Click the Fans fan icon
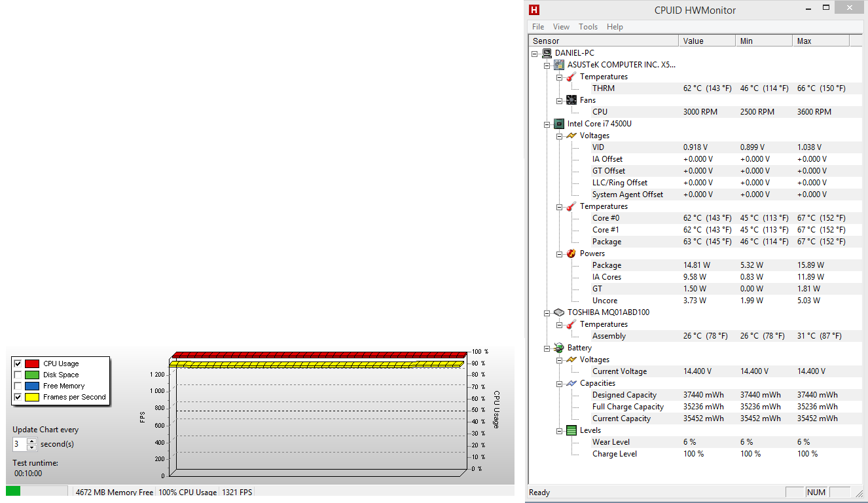Image resolution: width=868 pixels, height=503 pixels. click(571, 100)
